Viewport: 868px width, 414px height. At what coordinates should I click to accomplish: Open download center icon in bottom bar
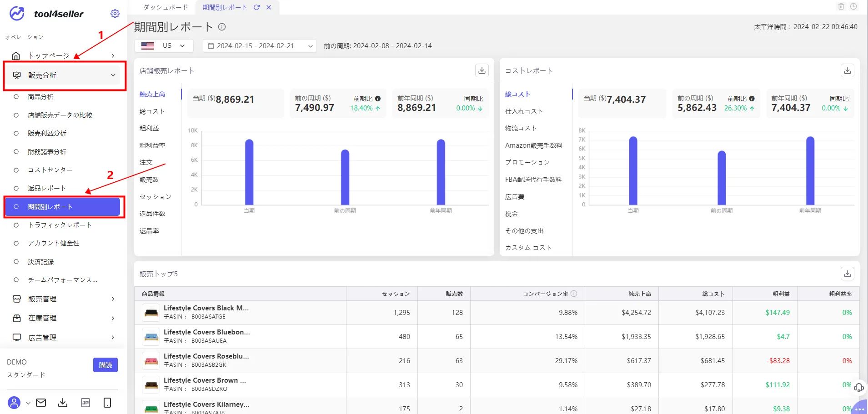coord(63,403)
